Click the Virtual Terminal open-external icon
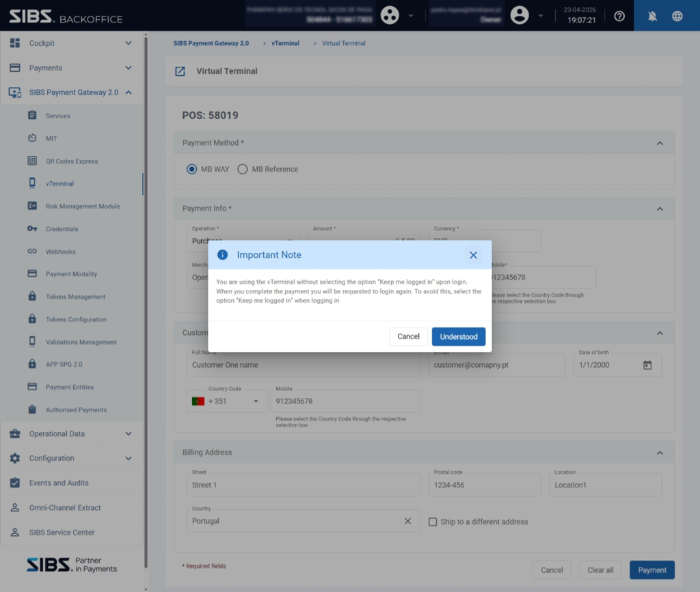The height and width of the screenshot is (592, 700). coord(180,71)
